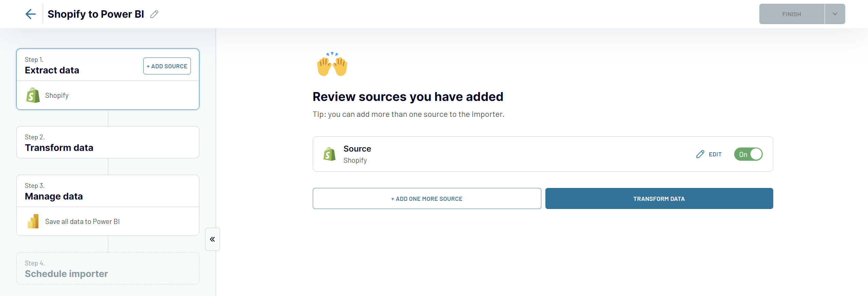Turn off the Shopify source toggle
The image size is (868, 296).
[748, 154]
